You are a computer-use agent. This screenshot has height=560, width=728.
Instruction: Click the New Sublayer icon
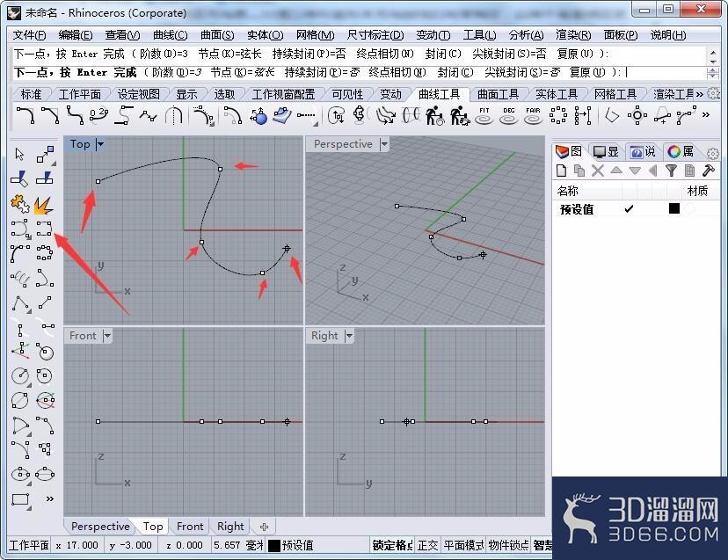click(579, 171)
